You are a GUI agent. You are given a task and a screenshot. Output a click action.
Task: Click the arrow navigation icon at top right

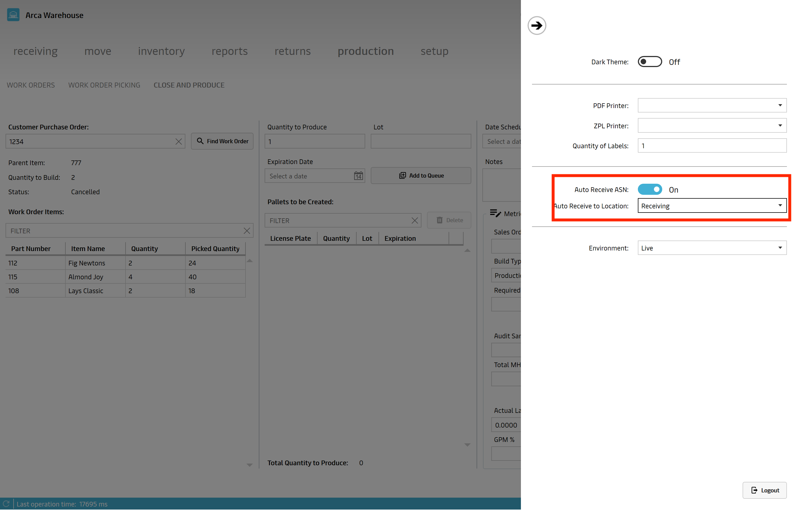[x=537, y=25]
